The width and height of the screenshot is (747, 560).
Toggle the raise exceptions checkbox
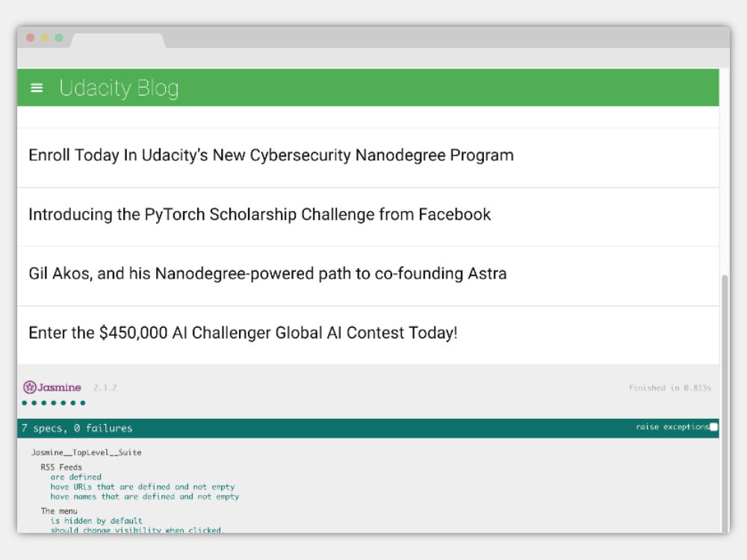pyautogui.click(x=713, y=426)
